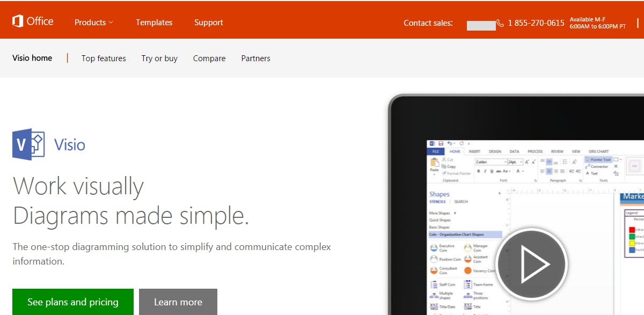644x315 pixels.
Task: Toggle underline formatting in the ribbon
Action: click(492, 171)
